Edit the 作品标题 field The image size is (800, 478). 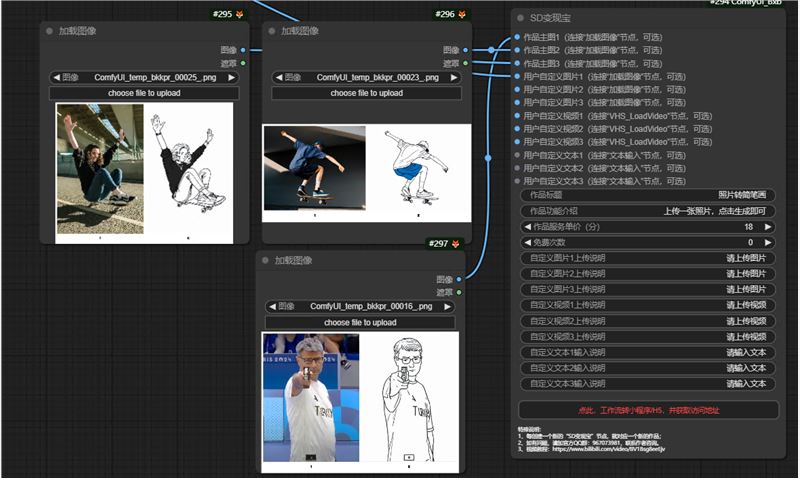(x=648, y=195)
